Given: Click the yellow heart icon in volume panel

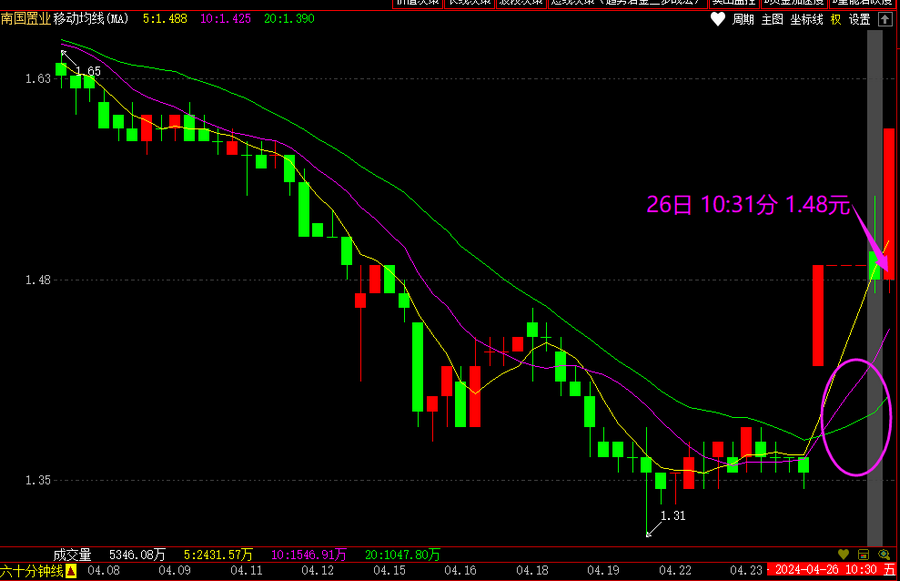Looking at the screenshot, I should pyautogui.click(x=843, y=555).
